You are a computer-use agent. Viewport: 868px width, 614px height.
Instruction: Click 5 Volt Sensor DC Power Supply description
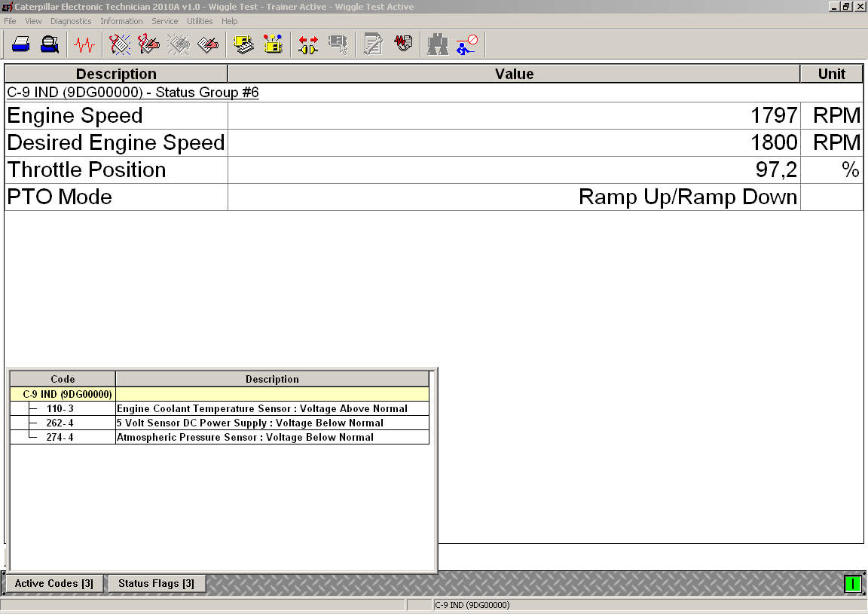pyautogui.click(x=250, y=423)
